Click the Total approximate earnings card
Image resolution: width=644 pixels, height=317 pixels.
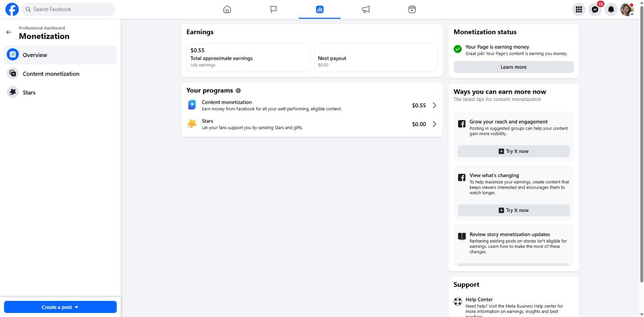248,58
